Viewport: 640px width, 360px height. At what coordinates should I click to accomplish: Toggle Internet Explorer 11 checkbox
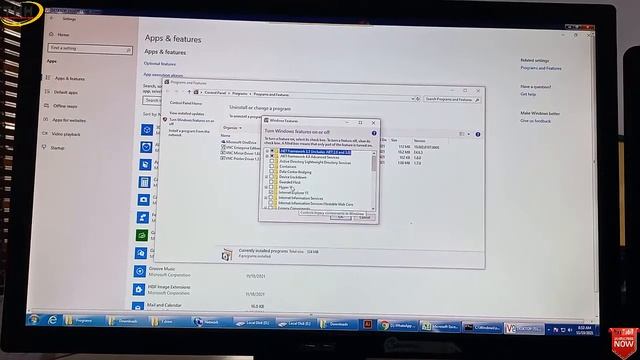point(271,192)
